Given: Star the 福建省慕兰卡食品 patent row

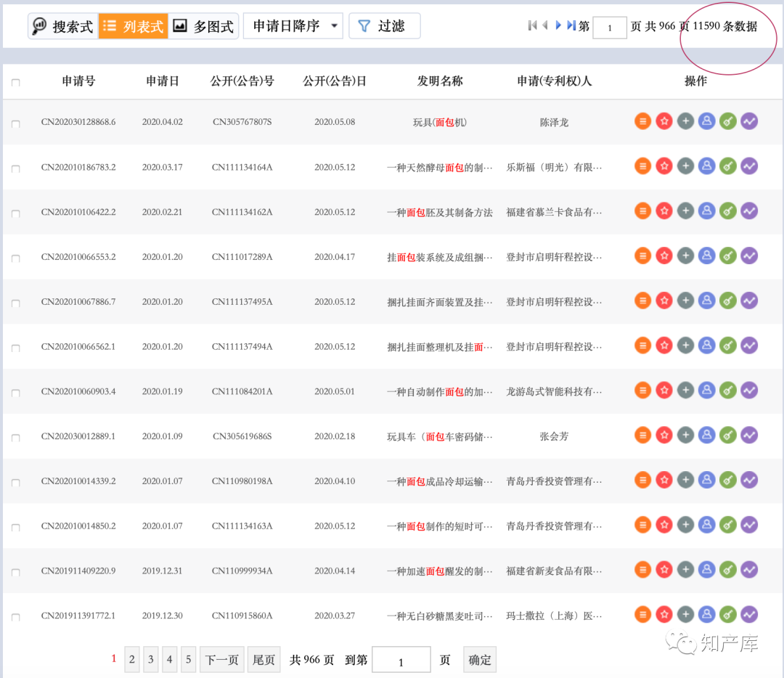Looking at the screenshot, I should pos(664,211).
